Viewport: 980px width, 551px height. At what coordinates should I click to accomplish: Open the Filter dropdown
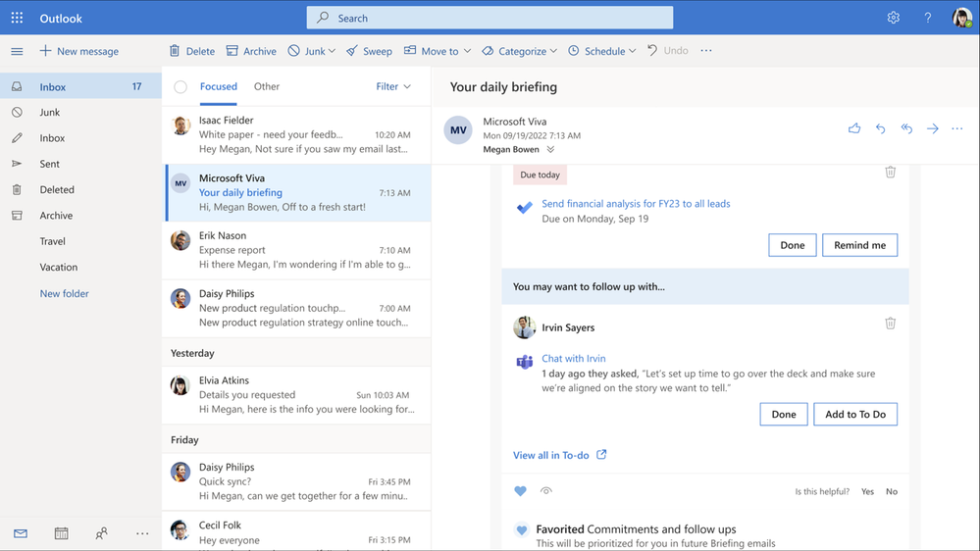pos(393,87)
